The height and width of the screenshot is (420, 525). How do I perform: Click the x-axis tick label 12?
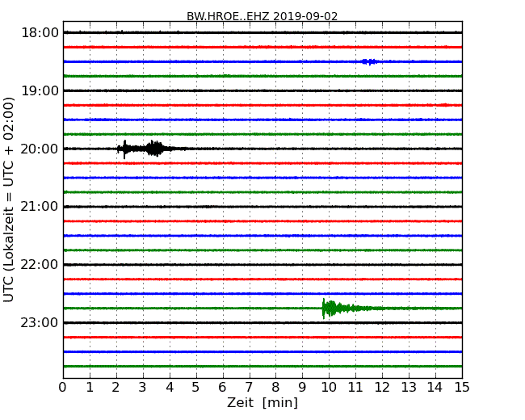point(382,387)
